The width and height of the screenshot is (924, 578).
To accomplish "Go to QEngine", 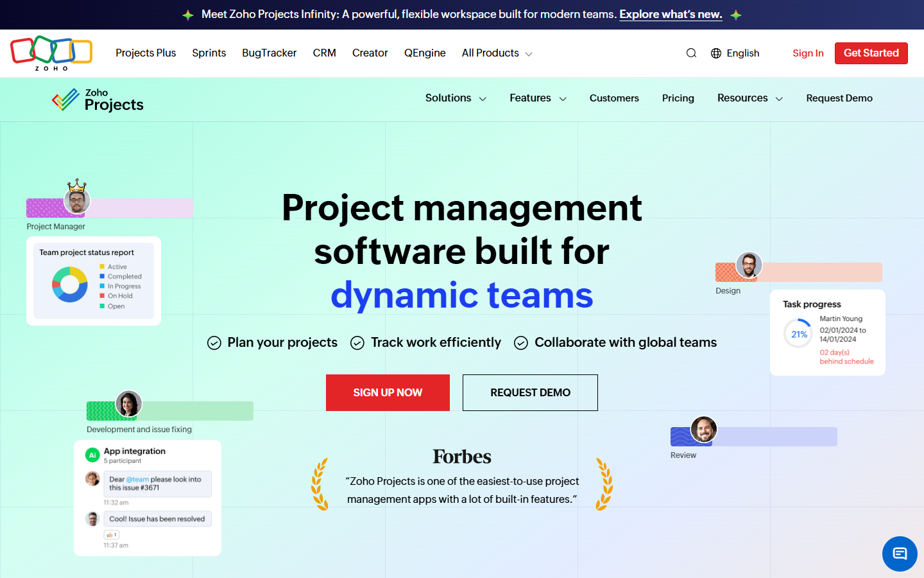I will coord(425,53).
